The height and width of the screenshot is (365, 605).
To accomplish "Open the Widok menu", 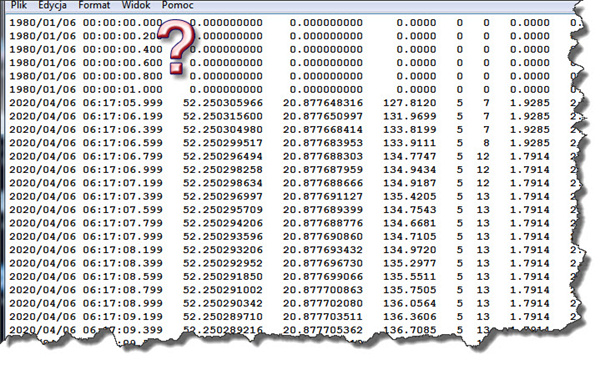I will (136, 5).
